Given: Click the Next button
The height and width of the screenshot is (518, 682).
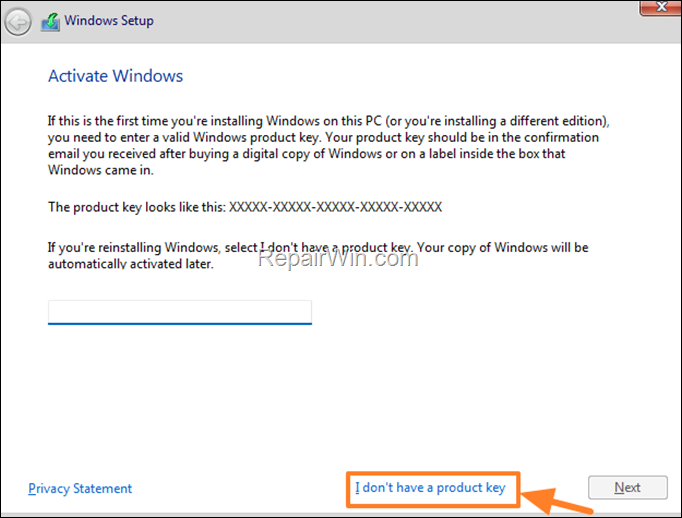Looking at the screenshot, I should (628, 488).
